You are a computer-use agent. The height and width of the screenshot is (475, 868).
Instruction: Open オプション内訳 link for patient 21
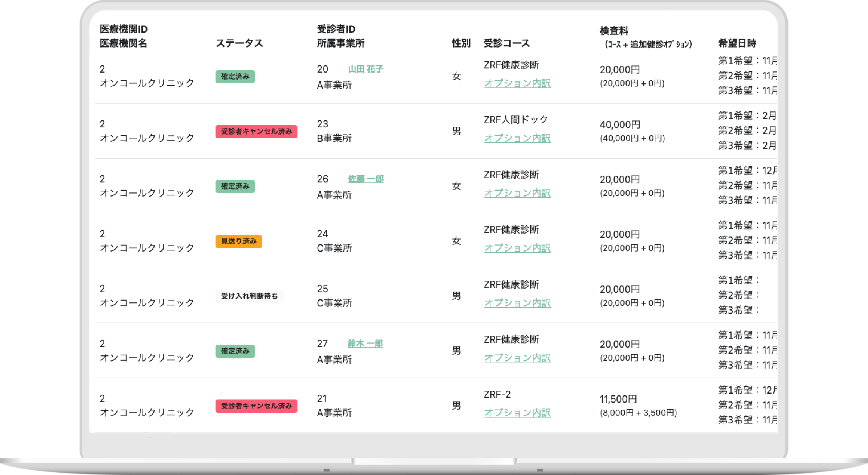coord(517,412)
